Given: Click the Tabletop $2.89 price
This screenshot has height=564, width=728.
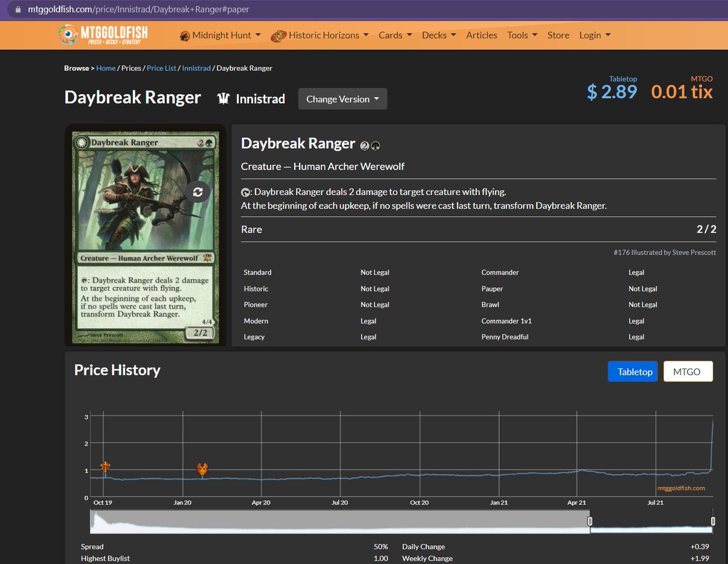Looking at the screenshot, I should (x=612, y=91).
